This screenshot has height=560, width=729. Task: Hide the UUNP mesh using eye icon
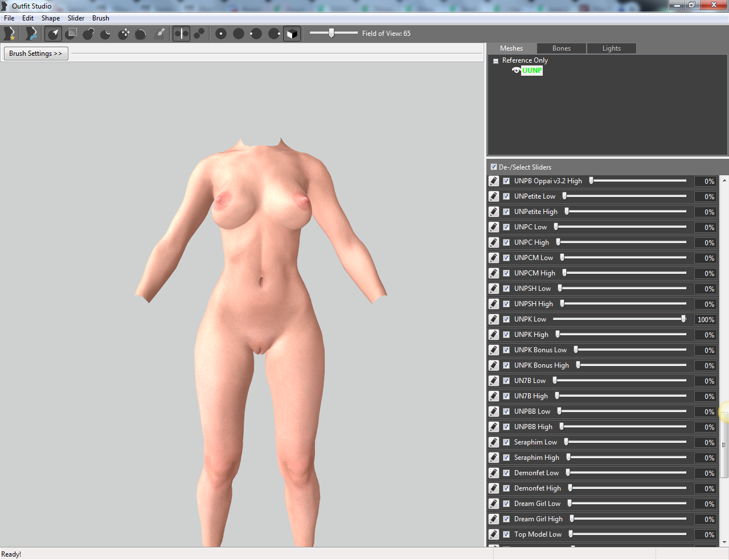tap(516, 71)
